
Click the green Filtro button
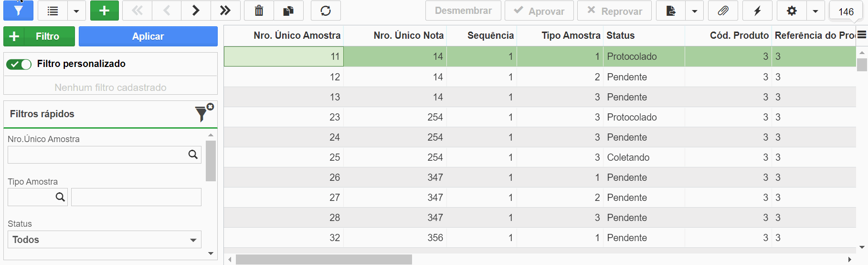(39, 36)
